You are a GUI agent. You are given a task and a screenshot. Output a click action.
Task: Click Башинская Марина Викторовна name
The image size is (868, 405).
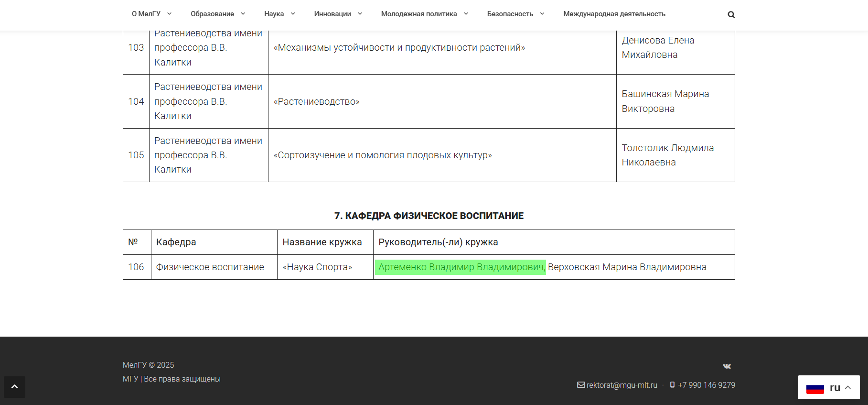(665, 101)
